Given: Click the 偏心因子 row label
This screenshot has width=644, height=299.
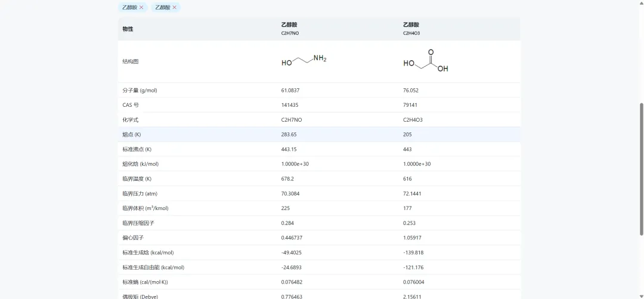Looking at the screenshot, I should click(x=133, y=238).
